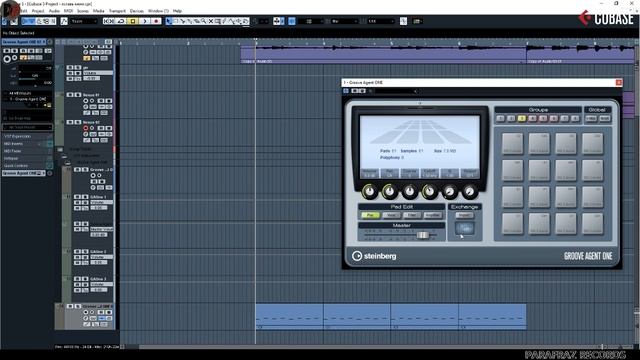The image size is (640, 360).
Task: Select group 8 button in Groups
Action: coord(575,118)
